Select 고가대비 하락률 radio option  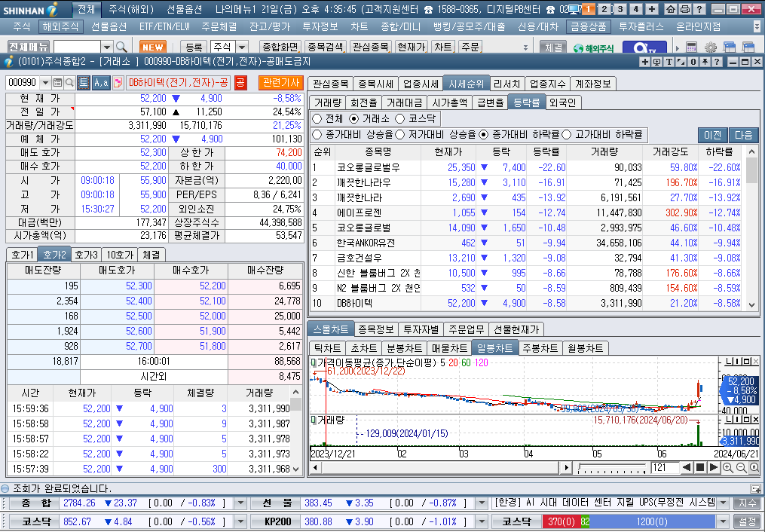(x=567, y=134)
